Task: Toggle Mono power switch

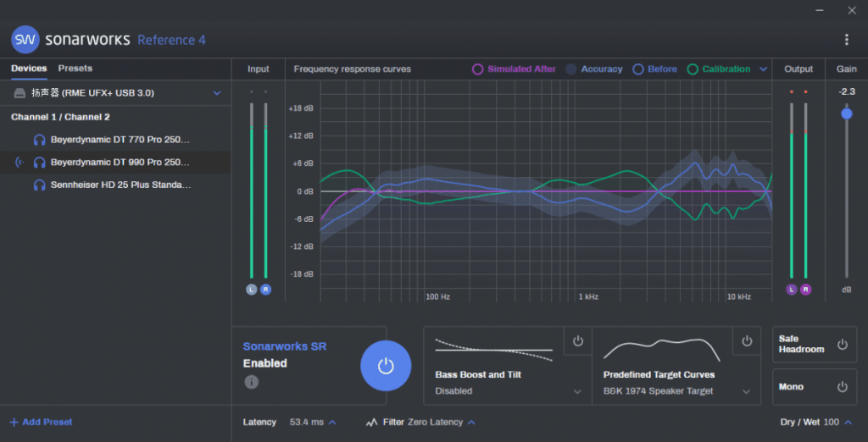Action: click(x=843, y=387)
